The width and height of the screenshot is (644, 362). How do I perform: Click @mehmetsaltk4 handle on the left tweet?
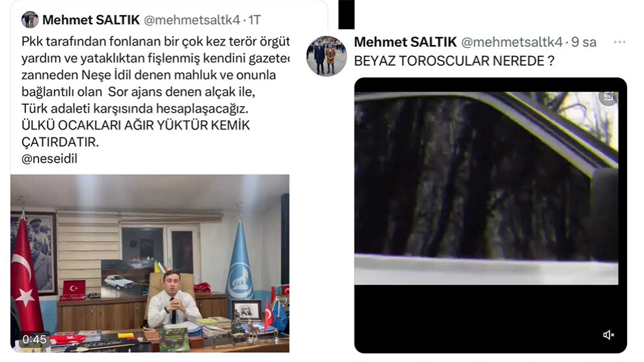(192, 20)
